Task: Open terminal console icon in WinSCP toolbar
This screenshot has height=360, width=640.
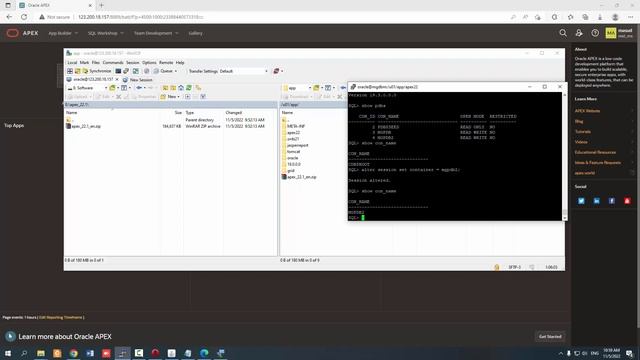Action: [118, 71]
